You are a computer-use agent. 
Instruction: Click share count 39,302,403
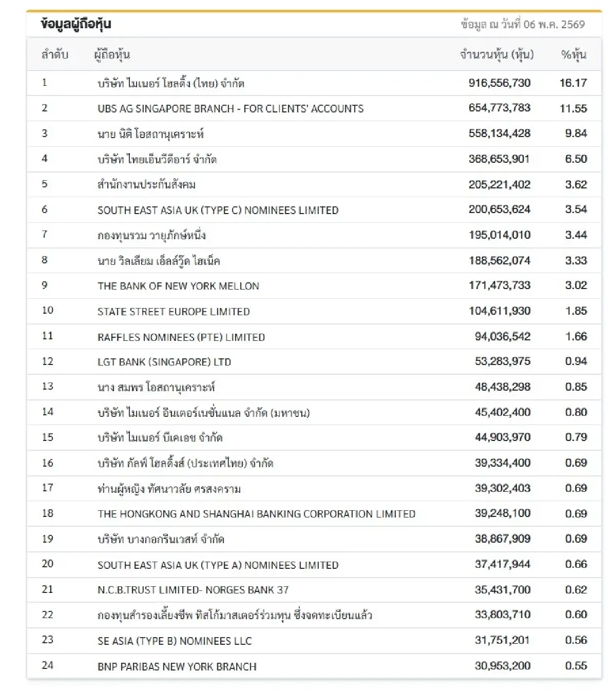(503, 488)
